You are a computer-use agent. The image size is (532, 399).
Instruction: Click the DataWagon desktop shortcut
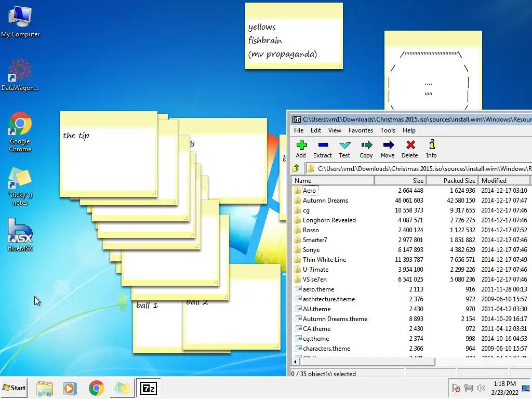click(x=20, y=75)
